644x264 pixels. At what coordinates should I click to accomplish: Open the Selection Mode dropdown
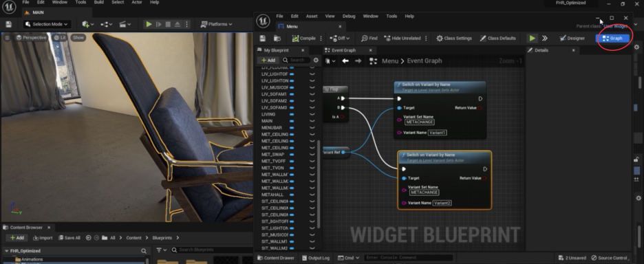[47, 24]
